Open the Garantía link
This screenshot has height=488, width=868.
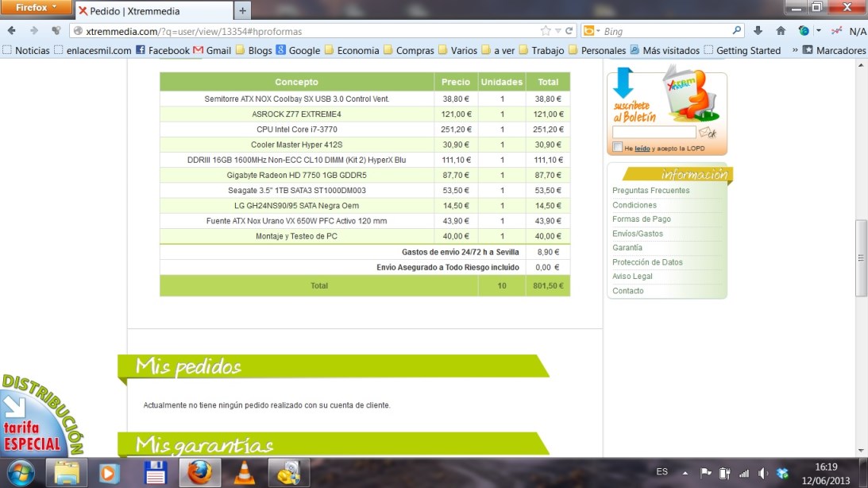pyautogui.click(x=627, y=248)
